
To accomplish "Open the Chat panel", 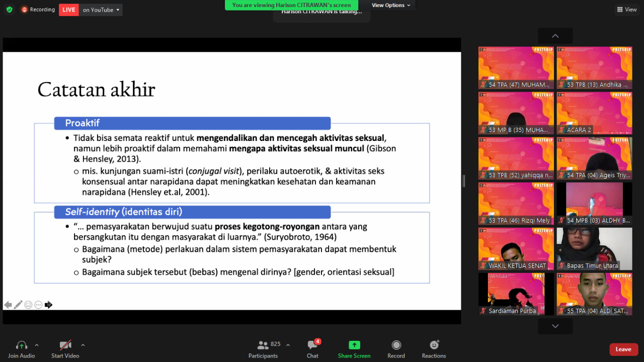I will 312,349.
